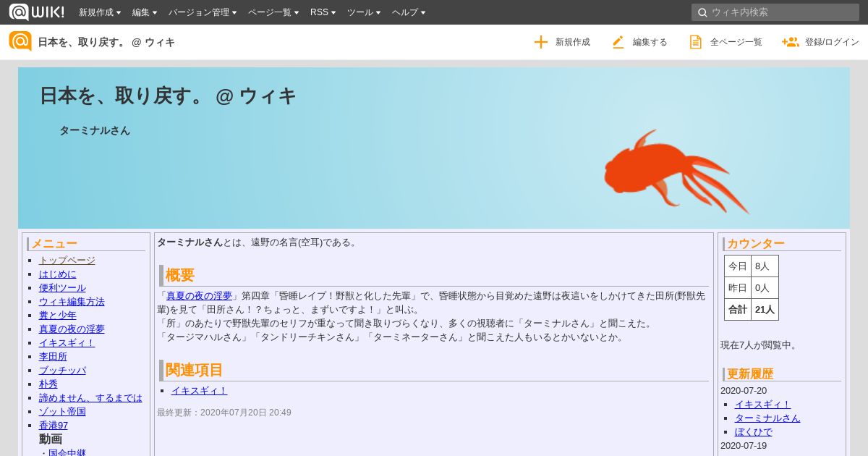The image size is (868, 456).
Task: Open the RSS dropdown menu
Action: 323,12
